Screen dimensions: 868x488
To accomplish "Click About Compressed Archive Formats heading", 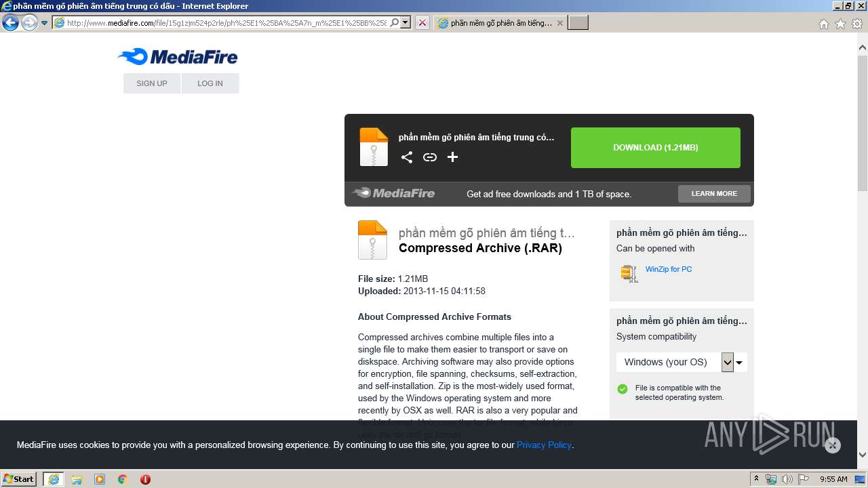I will (435, 317).
